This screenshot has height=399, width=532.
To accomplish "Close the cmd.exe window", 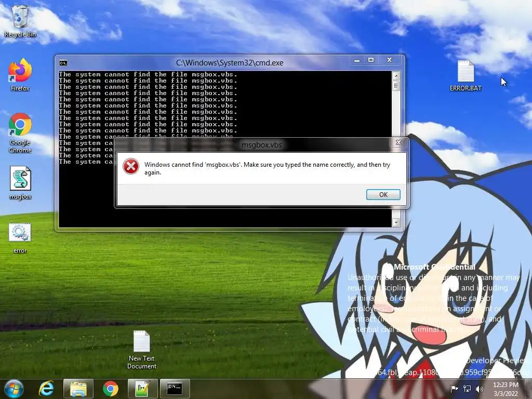I will 390,60.
